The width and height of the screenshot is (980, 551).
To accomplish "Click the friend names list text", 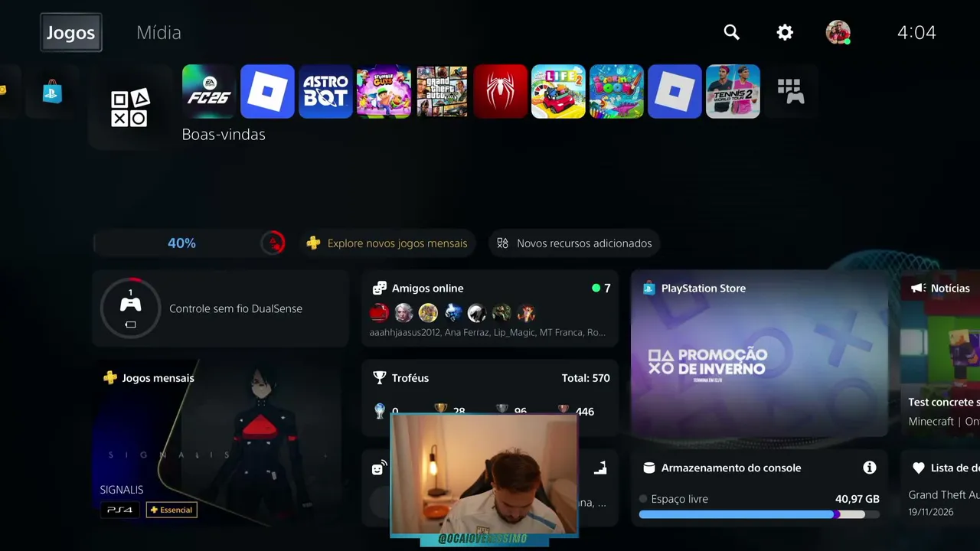I will pyautogui.click(x=488, y=333).
